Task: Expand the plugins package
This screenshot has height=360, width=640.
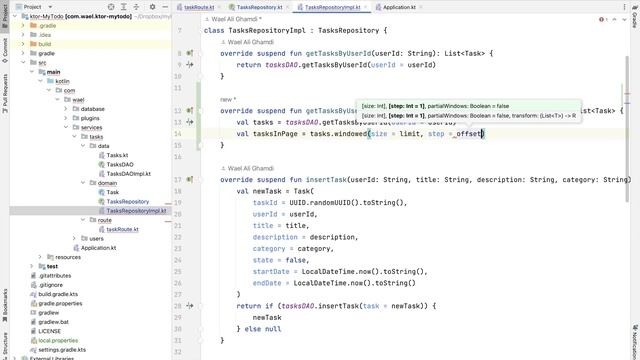Action: 66,118
